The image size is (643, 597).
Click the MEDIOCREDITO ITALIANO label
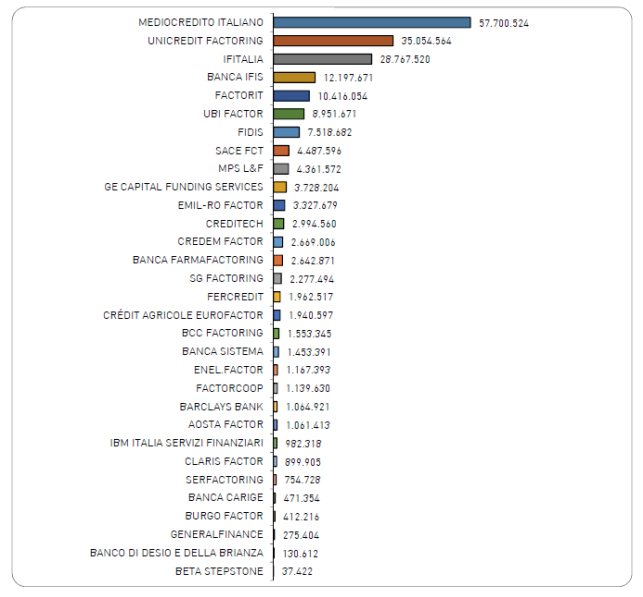[x=201, y=22]
